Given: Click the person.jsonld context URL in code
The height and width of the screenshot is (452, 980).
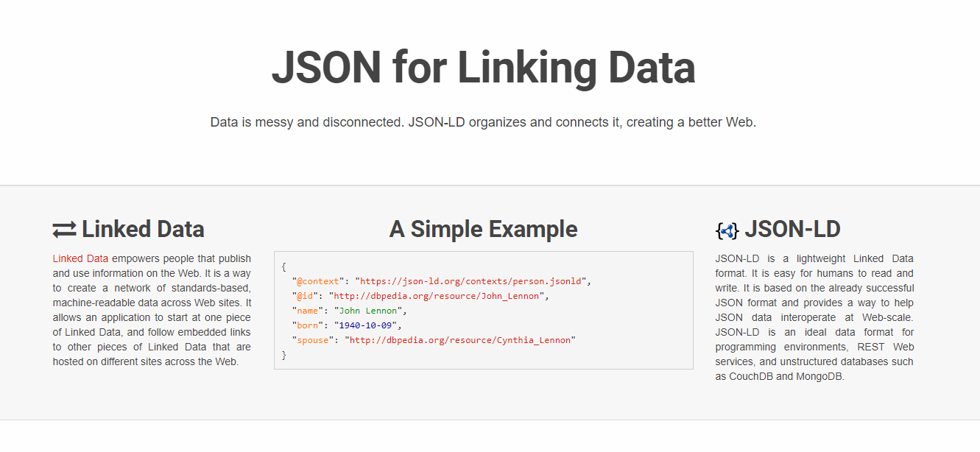Looking at the screenshot, I should (470, 281).
